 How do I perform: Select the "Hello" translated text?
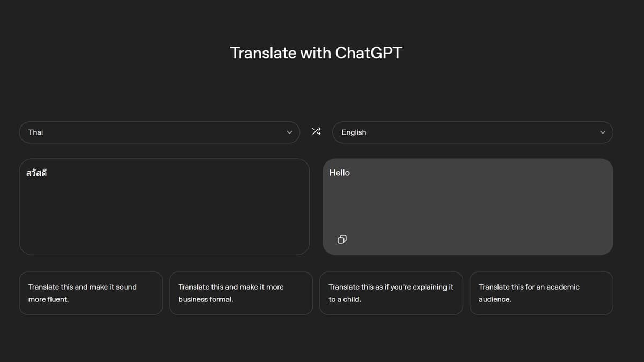(339, 173)
